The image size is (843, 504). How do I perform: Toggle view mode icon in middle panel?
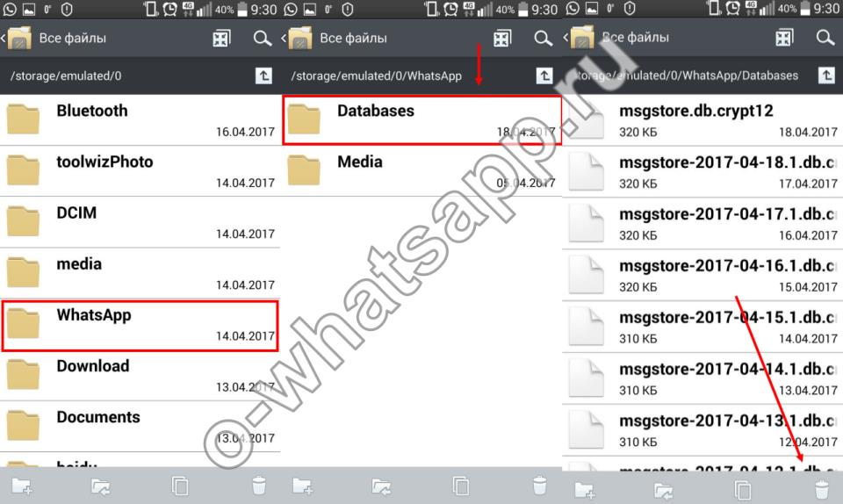(x=501, y=38)
